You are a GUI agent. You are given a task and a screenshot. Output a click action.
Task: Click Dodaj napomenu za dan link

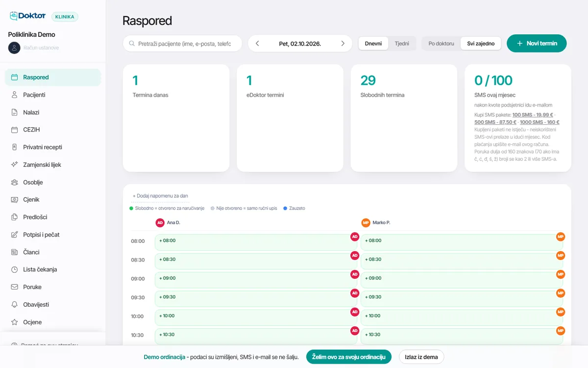tap(160, 196)
